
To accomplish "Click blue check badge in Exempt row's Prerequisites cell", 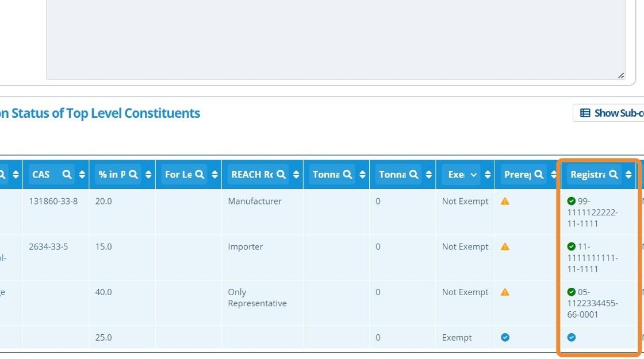I will 505,338.
